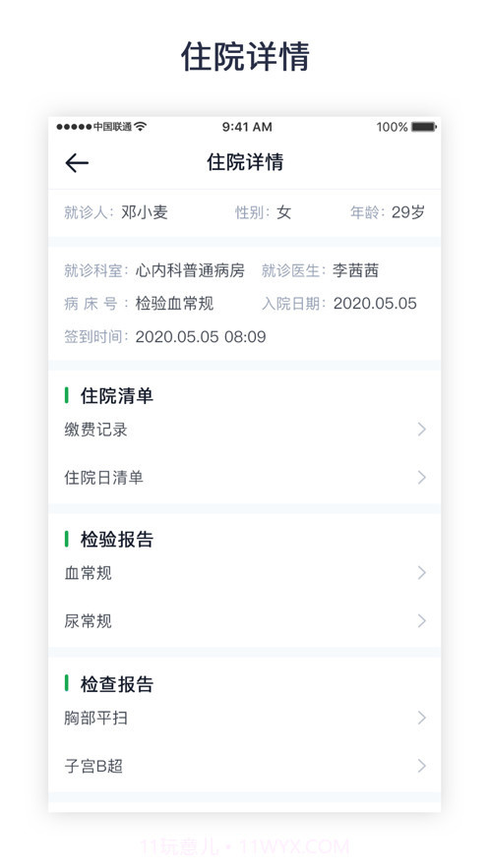Tap department 心内科普通病房
Screen dimensions: 489x868
190,270
